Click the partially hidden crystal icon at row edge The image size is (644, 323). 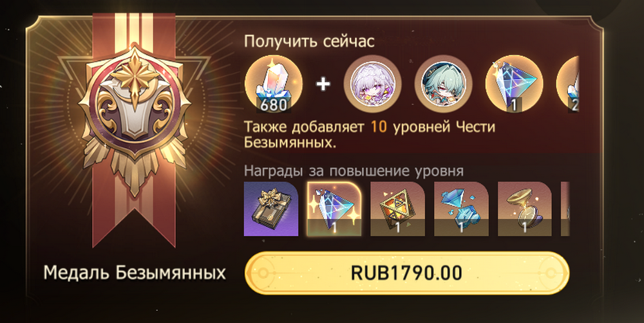[567, 84]
